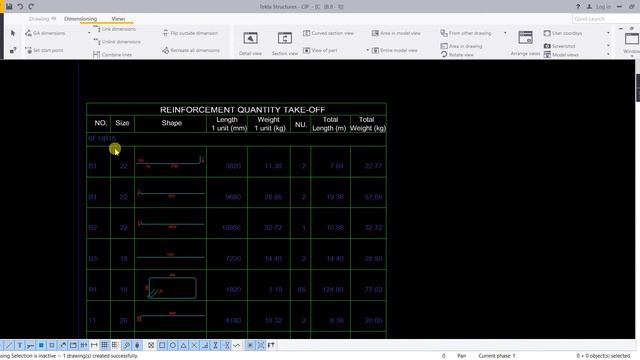Save the drawing with the floppy disk icon
Image resolution: width=640 pixels, height=360 pixels.
pyautogui.click(x=9, y=6)
